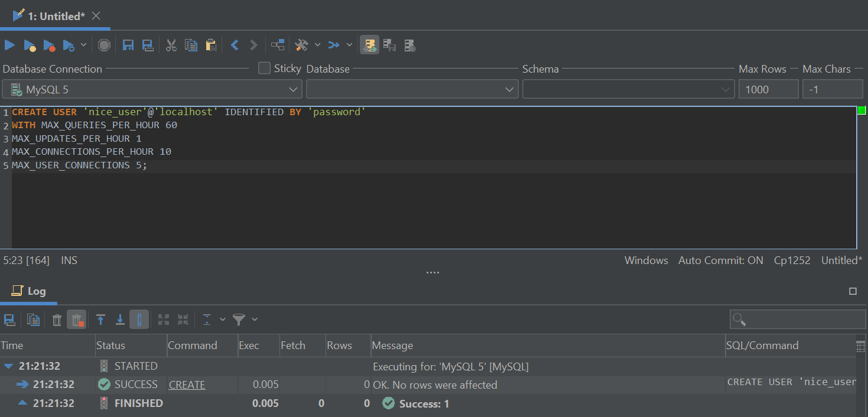Screen dimensions: 868x417
Task: Sort the log by the Status column
Action: 131,346
